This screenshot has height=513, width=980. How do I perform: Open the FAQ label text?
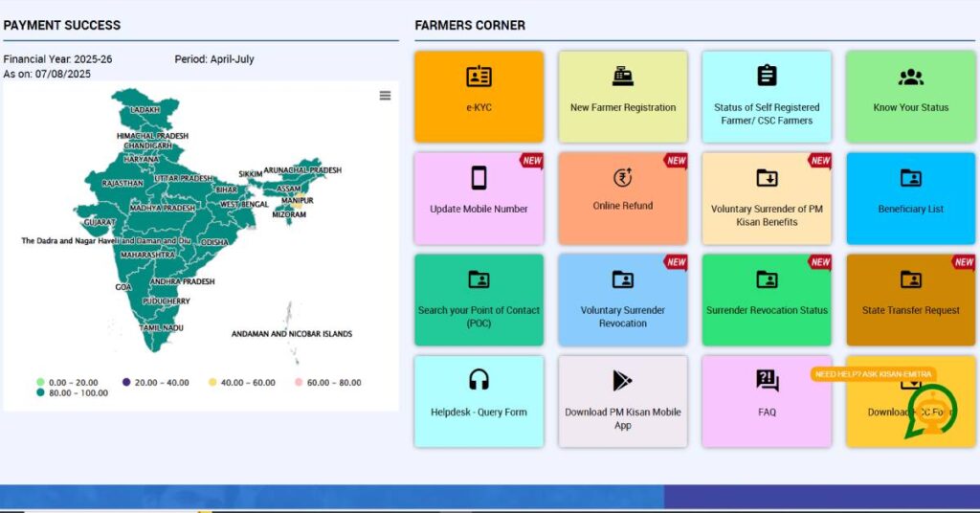[x=767, y=412]
